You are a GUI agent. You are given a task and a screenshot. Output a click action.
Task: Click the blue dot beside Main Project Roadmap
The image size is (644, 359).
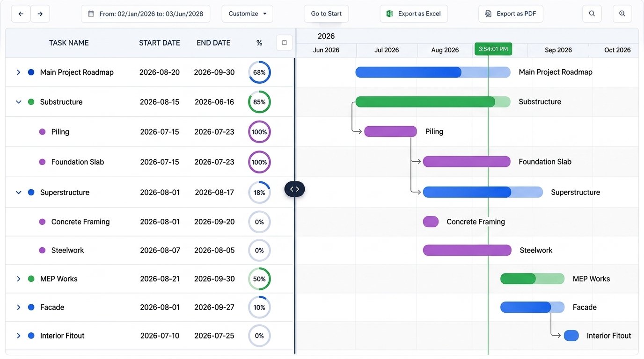[31, 72]
